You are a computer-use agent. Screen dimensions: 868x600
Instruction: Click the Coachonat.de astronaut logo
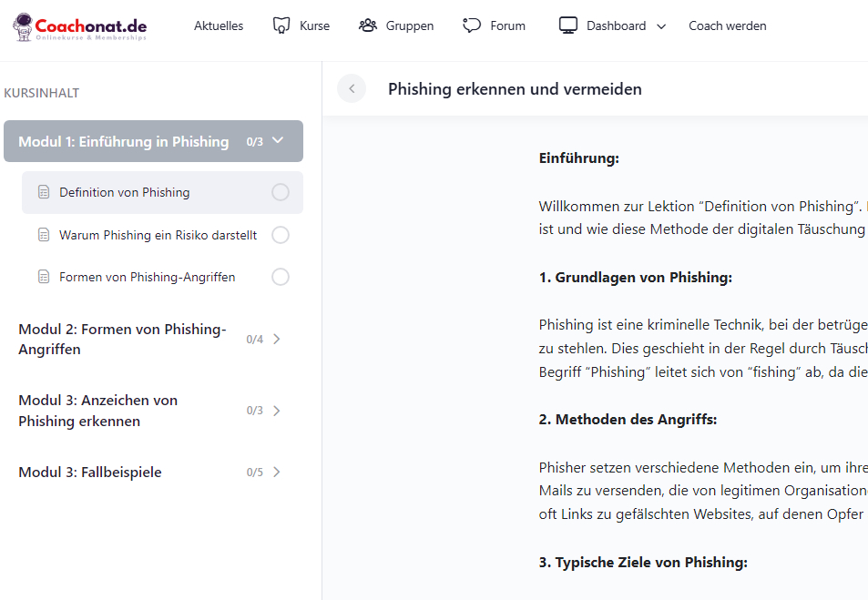click(26, 27)
